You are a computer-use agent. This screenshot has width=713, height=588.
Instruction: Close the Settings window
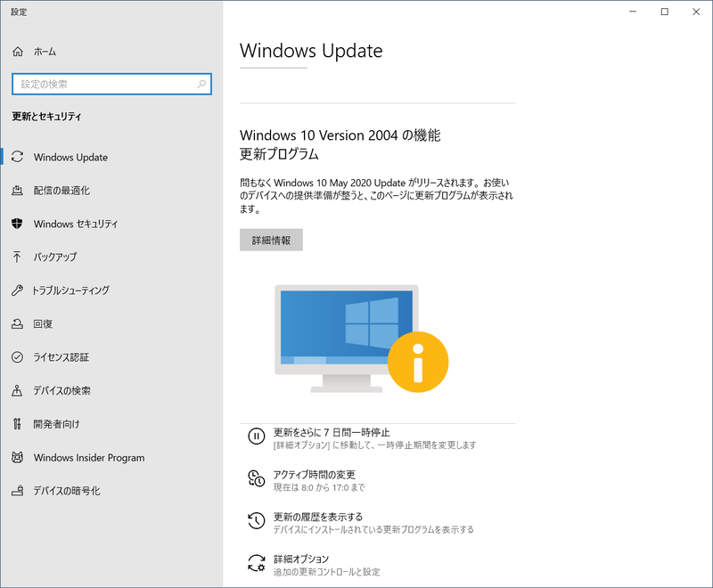click(x=696, y=12)
